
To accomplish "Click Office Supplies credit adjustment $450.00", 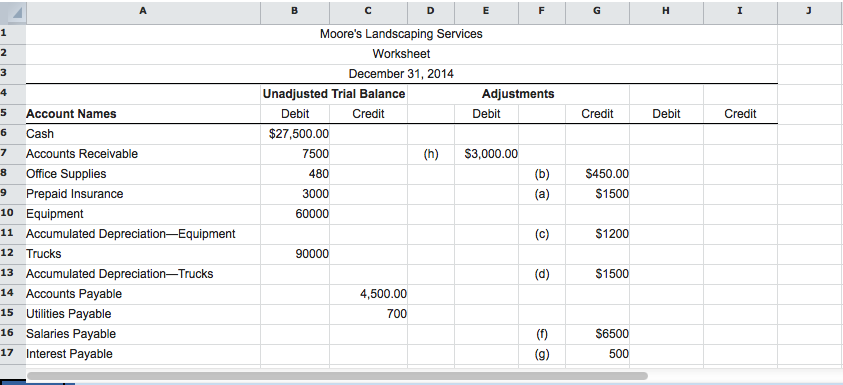I will pos(597,174).
